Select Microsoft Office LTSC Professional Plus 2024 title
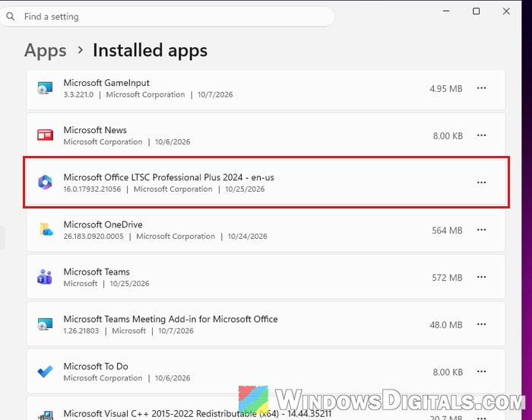Viewport: 532px width, 420px height. click(x=169, y=177)
